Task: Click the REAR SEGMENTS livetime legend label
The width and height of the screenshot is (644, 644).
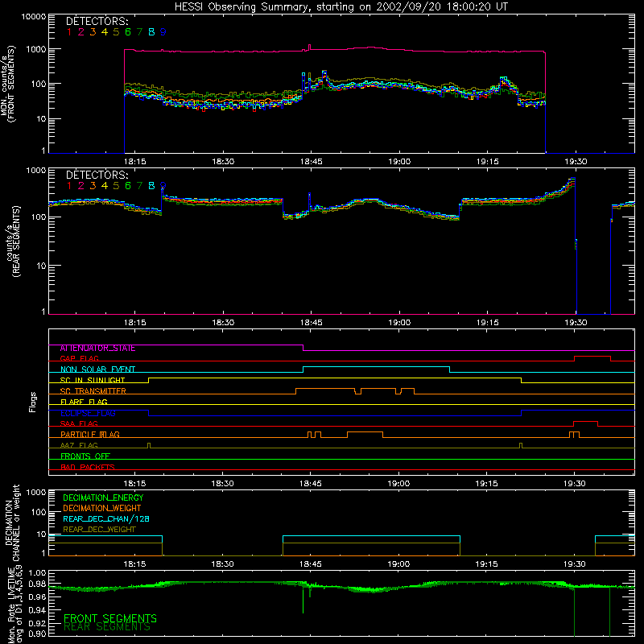Action: (107, 627)
